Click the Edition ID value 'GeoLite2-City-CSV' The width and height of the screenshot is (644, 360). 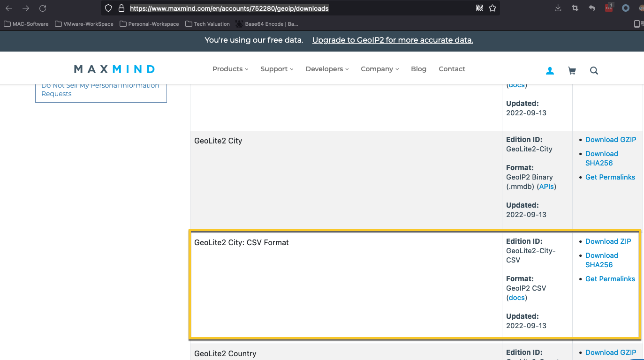tap(531, 255)
